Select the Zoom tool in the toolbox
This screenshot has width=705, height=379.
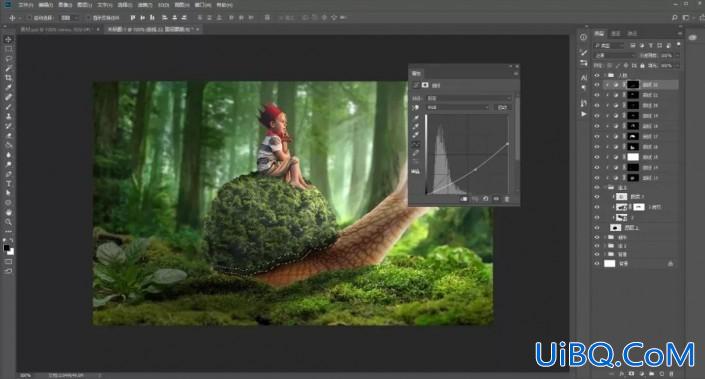pyautogui.click(x=9, y=222)
